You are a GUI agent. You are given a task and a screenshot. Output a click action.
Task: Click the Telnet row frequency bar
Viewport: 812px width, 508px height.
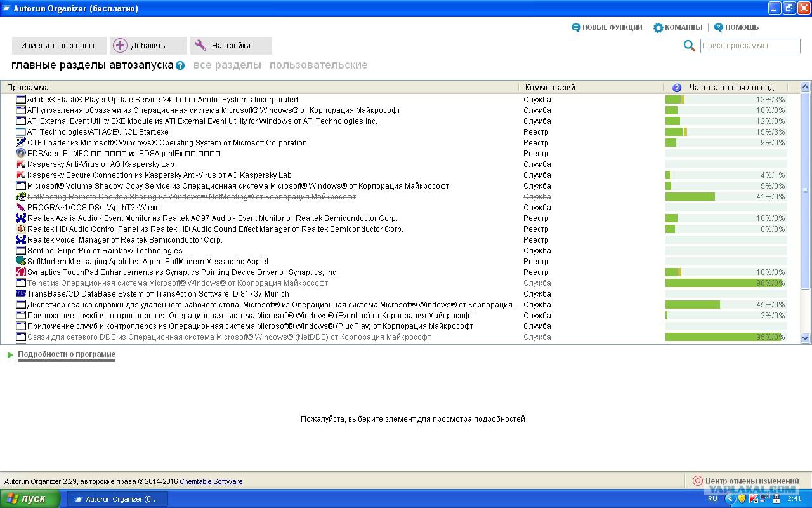pyautogui.click(x=726, y=283)
